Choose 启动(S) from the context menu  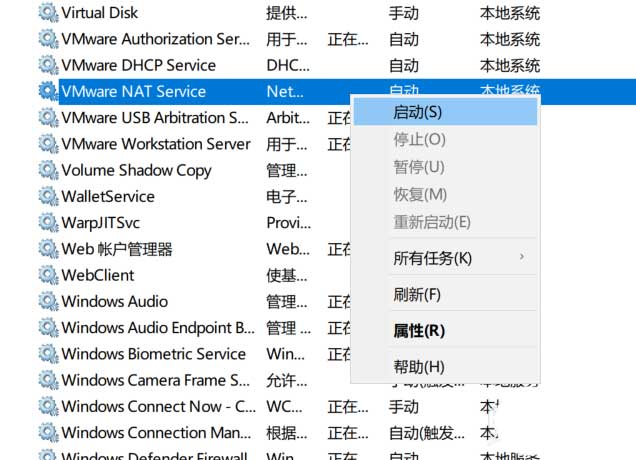click(445, 112)
